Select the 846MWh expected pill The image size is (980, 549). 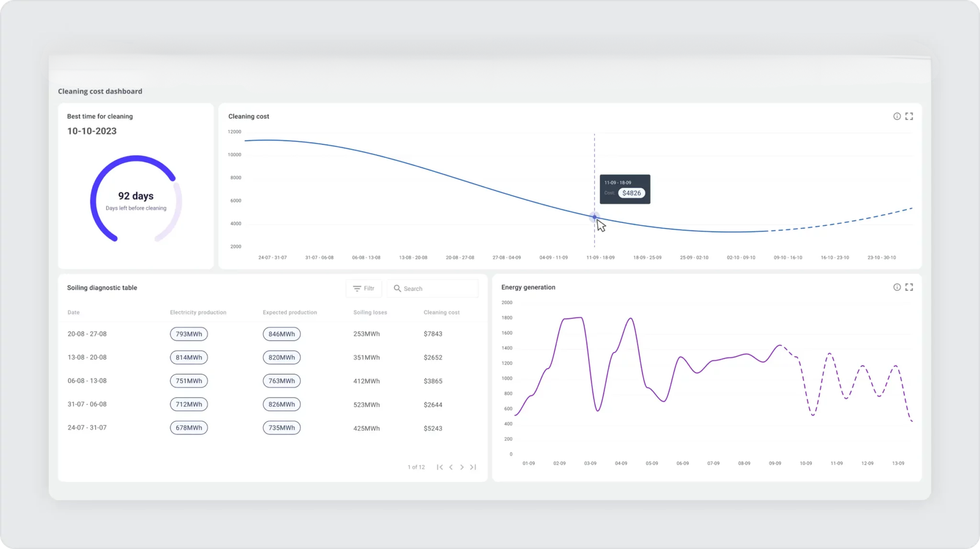(x=282, y=334)
